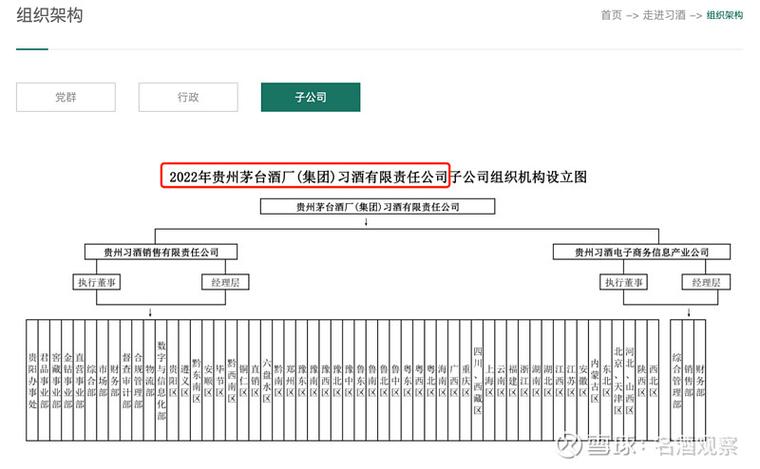Screen dimensions: 760x469
Task: Click the 直营事业部 column
Action: point(79,380)
